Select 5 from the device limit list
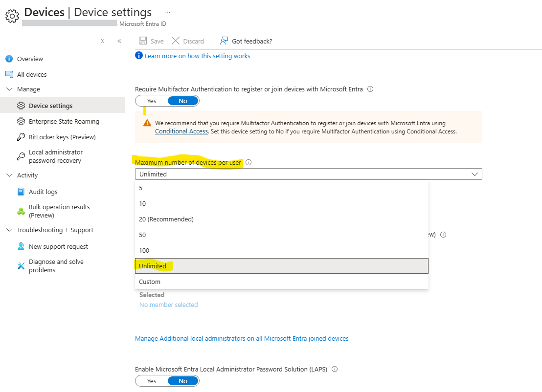542x392 pixels. 282,188
